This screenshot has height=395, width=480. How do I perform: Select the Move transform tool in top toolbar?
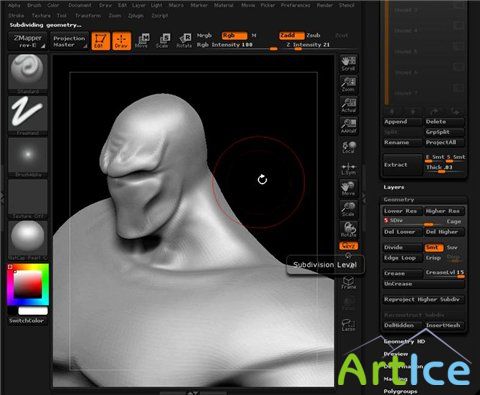tap(143, 41)
